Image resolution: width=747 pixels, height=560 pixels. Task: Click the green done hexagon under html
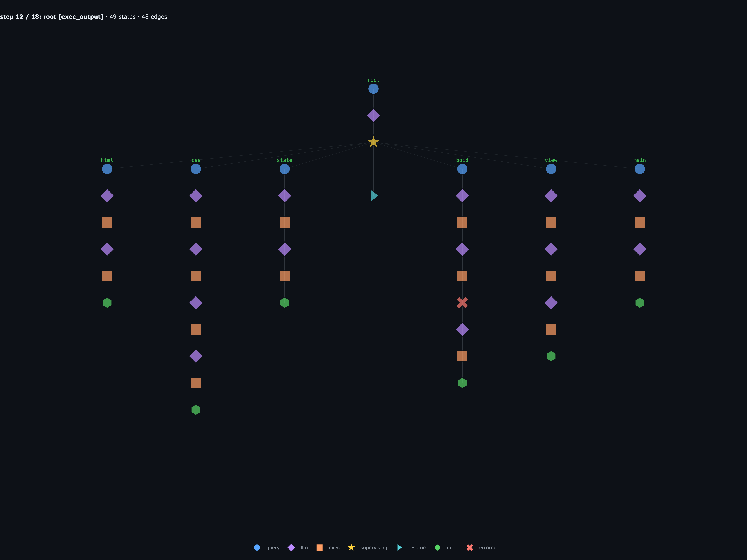(x=107, y=303)
